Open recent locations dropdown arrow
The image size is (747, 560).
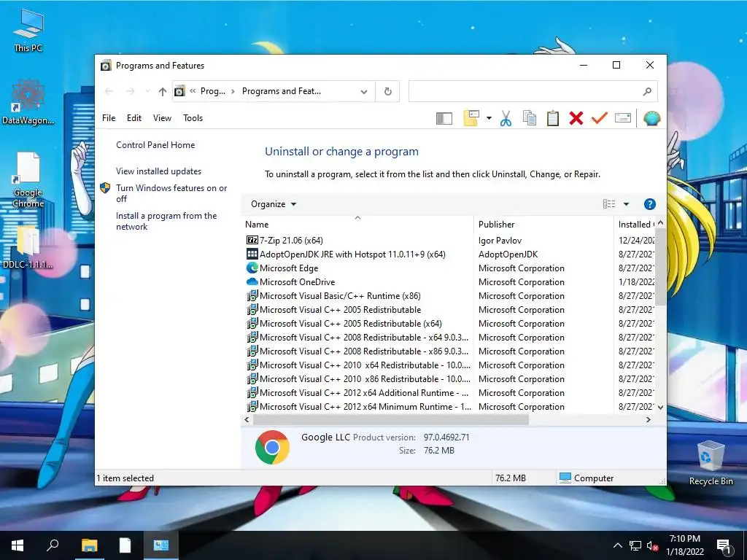pos(147,91)
